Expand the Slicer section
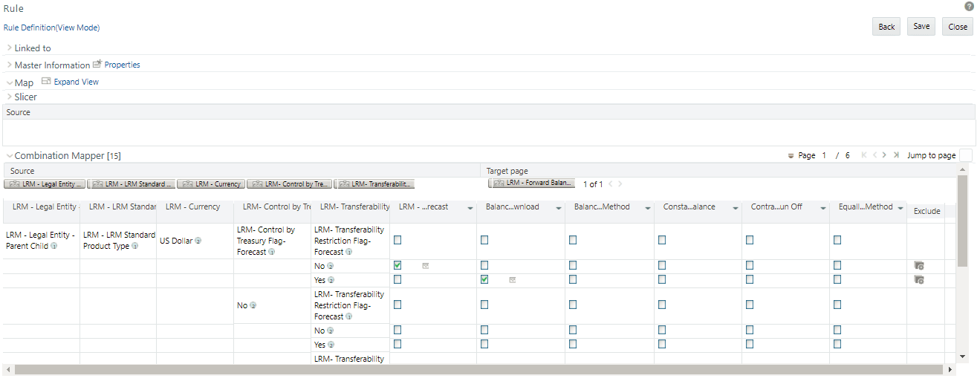980x387 pixels. 10,97
